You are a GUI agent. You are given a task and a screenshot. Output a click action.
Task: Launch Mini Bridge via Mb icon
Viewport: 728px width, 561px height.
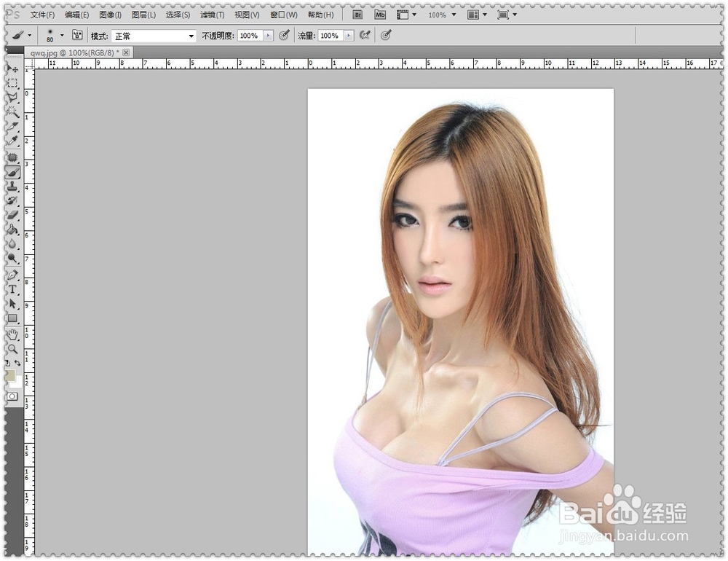(380, 15)
